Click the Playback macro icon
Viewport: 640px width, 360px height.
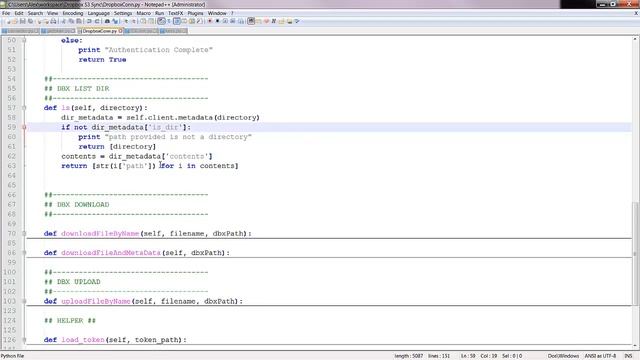(x=225, y=21)
